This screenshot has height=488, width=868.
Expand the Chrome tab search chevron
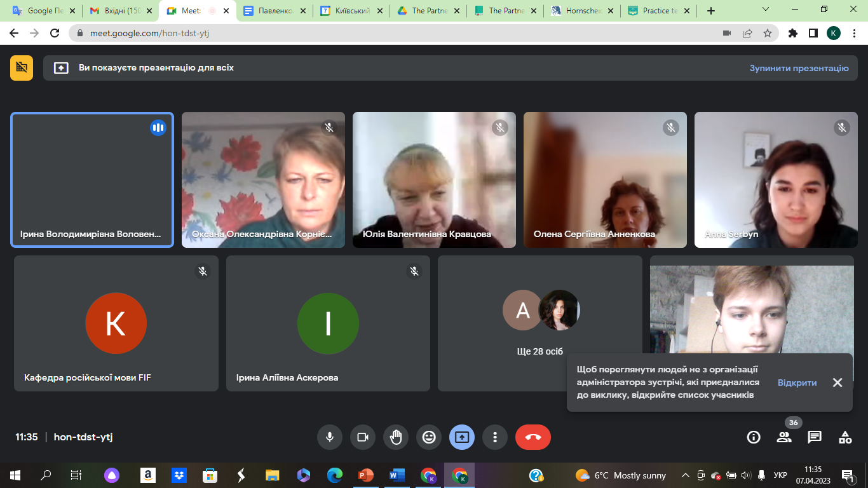click(x=766, y=10)
